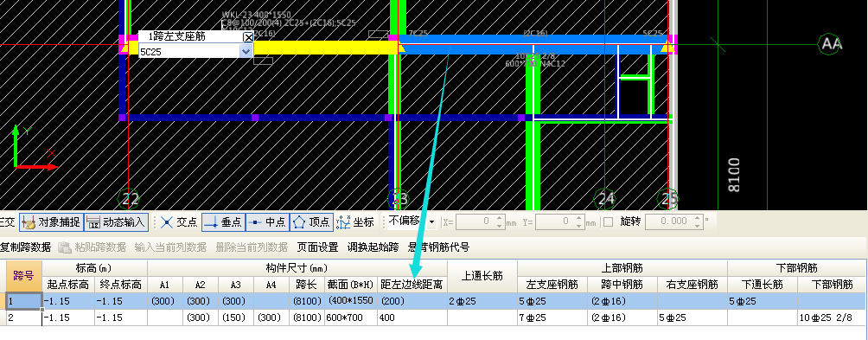Select row 1 左支座钢筋 cell 5⌀25
The width and height of the screenshot is (868, 340).
pos(552,301)
